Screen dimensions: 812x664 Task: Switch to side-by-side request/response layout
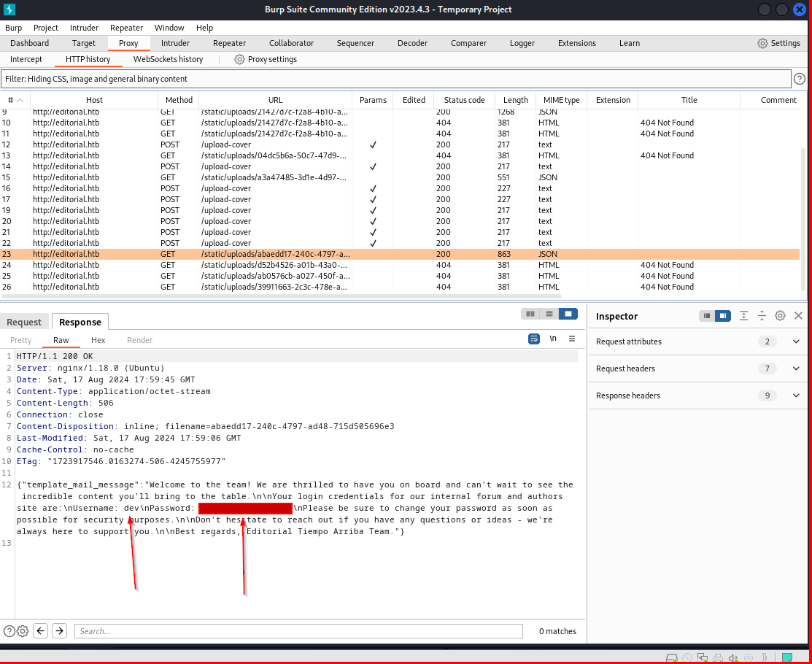click(530, 314)
